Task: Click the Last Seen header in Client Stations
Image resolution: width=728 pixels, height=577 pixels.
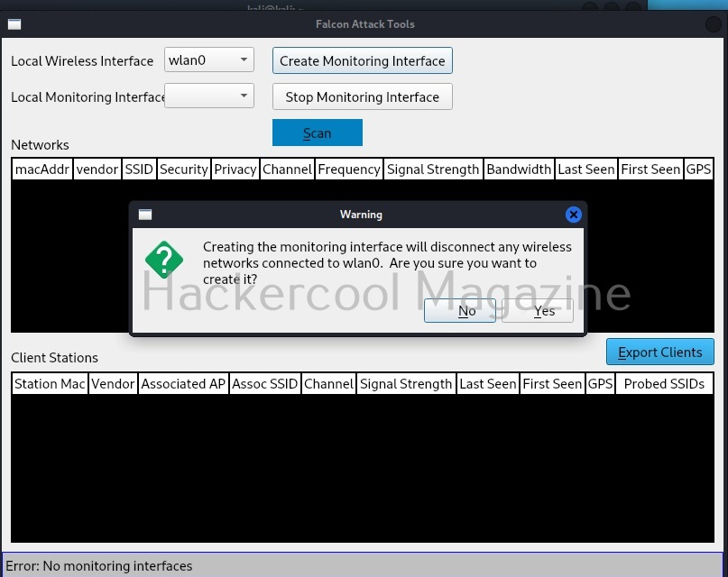Action: tap(487, 383)
